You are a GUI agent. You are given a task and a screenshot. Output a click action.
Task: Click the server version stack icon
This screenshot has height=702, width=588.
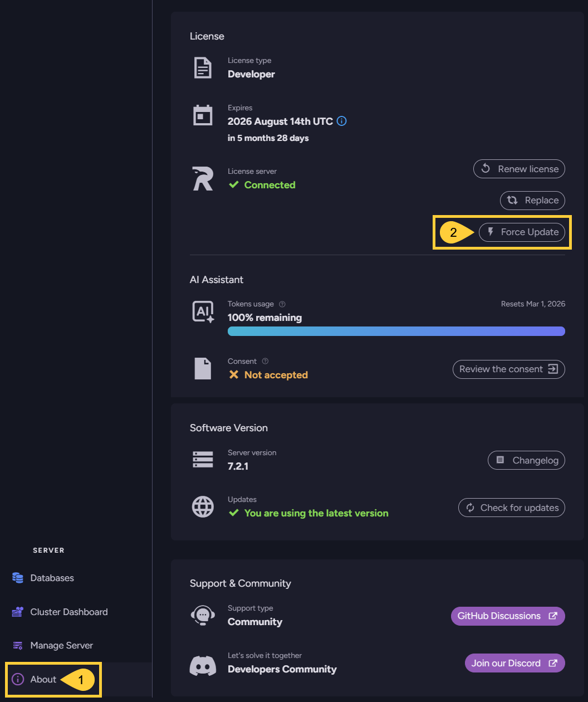(203, 460)
